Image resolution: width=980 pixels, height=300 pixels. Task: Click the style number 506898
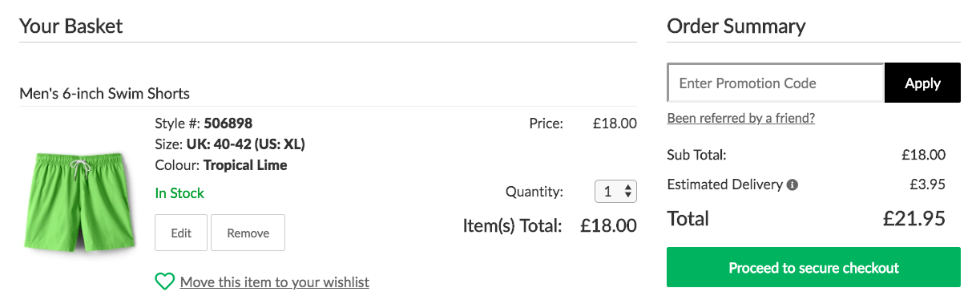tap(228, 124)
